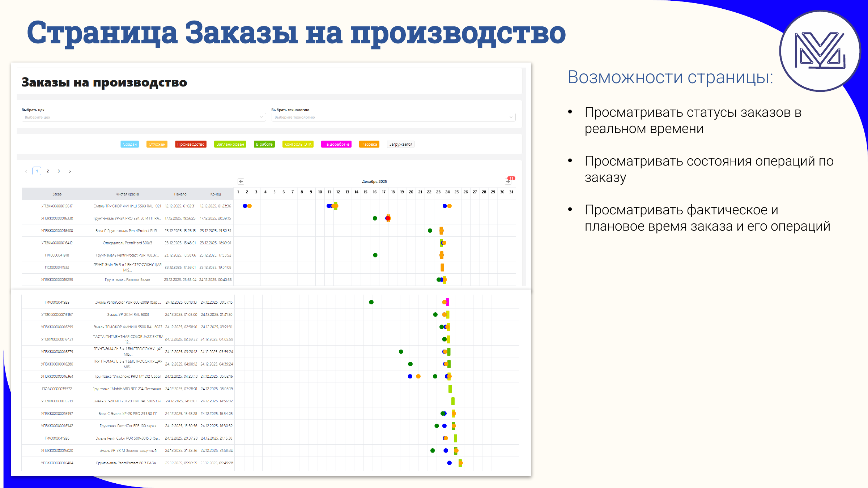868x488 pixels.
Task: Toggle the "Создан" status filter
Action: 129,144
